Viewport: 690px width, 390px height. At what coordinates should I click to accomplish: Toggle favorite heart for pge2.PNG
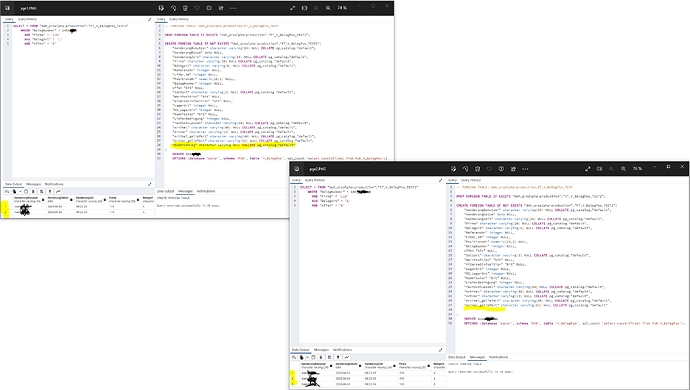click(x=489, y=169)
